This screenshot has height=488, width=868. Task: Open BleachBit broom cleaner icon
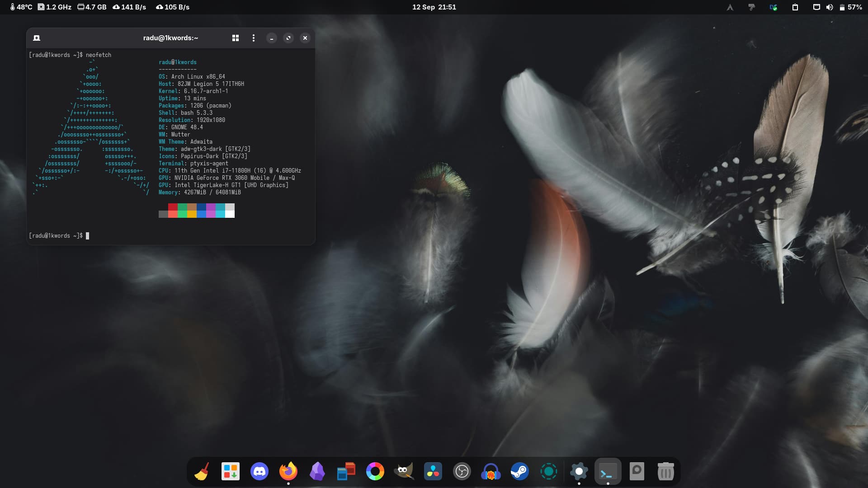tap(202, 472)
